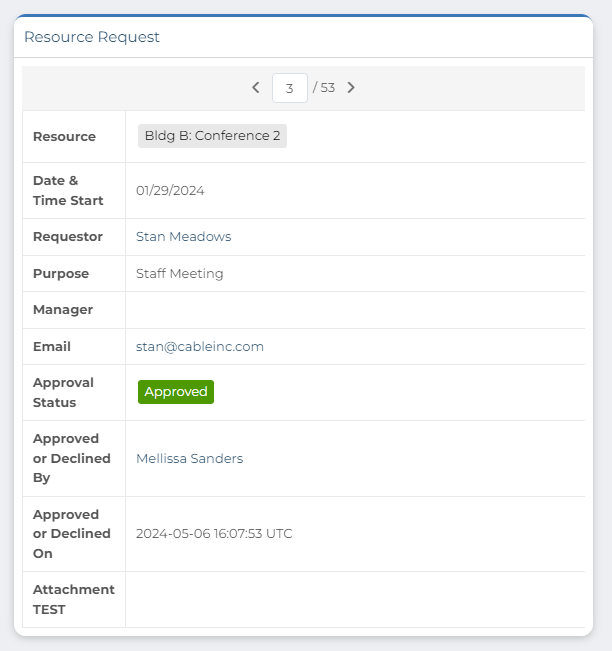Click the 'Date & Time Start' label
Screen dimensions: 612x651
pyautogui.click(x=68, y=191)
